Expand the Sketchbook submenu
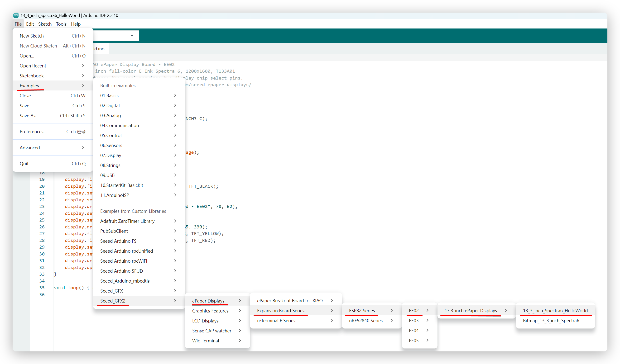Image resolution: width=620 pixels, height=364 pixels. (x=53, y=76)
